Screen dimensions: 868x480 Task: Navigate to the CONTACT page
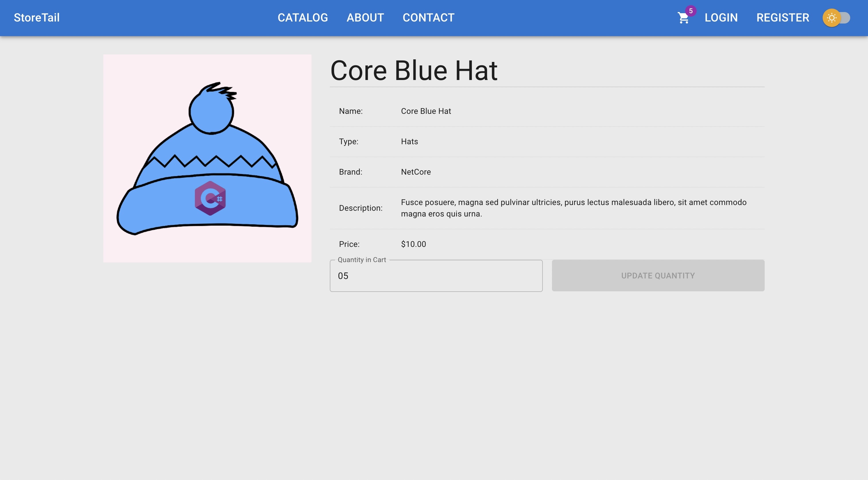pyautogui.click(x=428, y=18)
